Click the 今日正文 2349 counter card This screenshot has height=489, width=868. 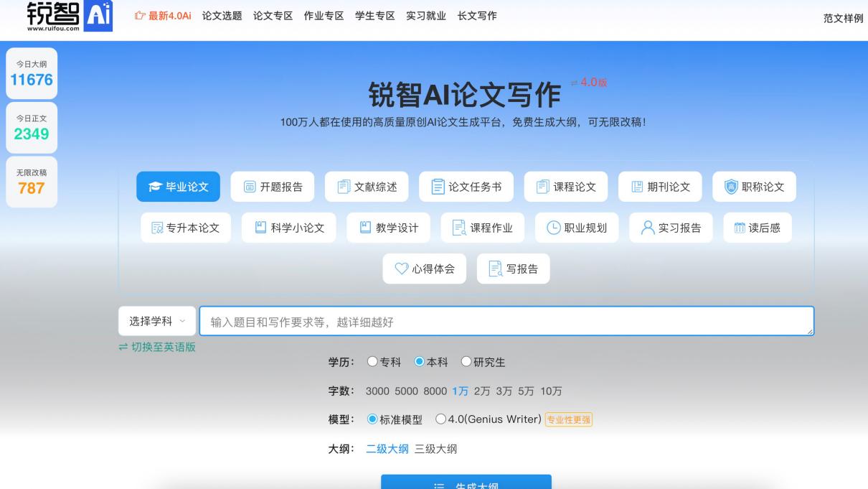[32, 128]
